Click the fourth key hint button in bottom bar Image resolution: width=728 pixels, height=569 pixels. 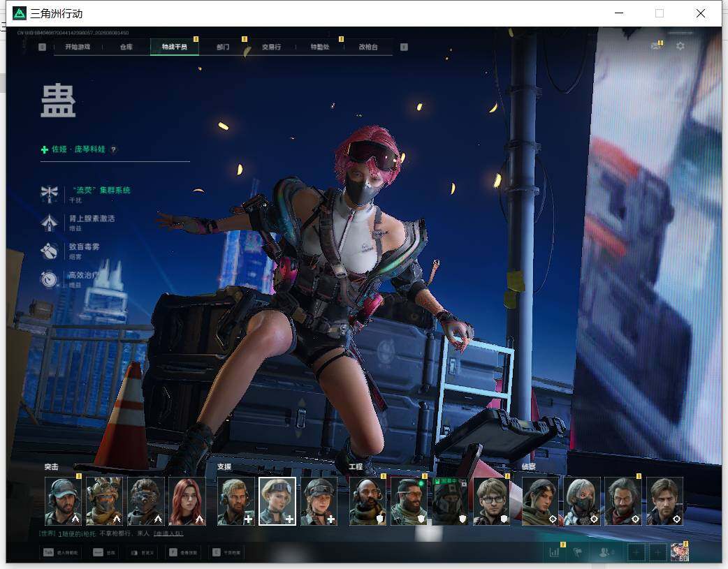click(183, 552)
